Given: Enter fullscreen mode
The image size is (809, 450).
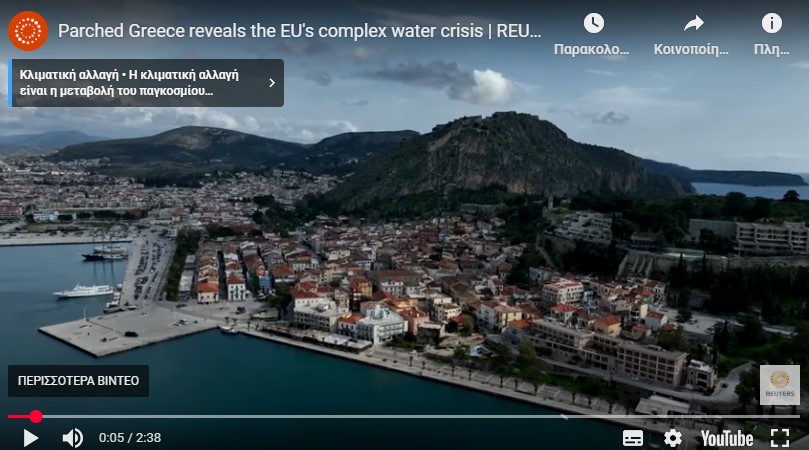Looking at the screenshot, I should click(780, 438).
